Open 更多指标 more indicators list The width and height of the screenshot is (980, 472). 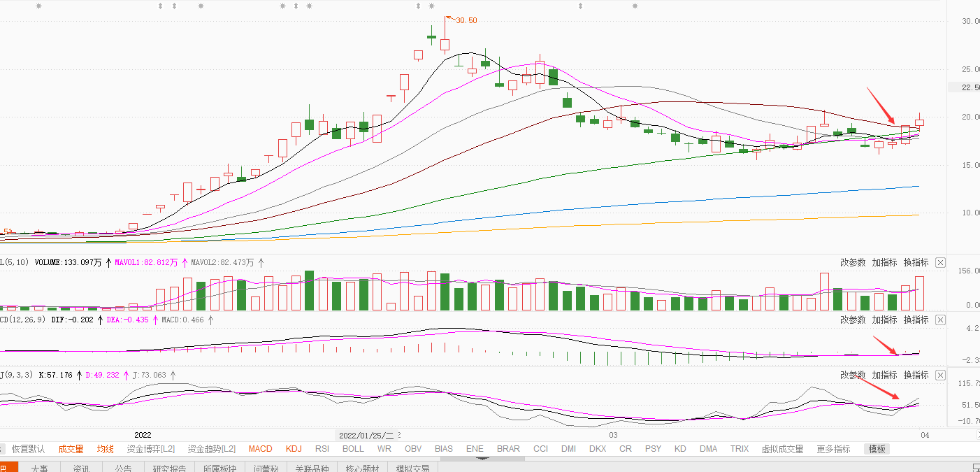click(x=833, y=449)
